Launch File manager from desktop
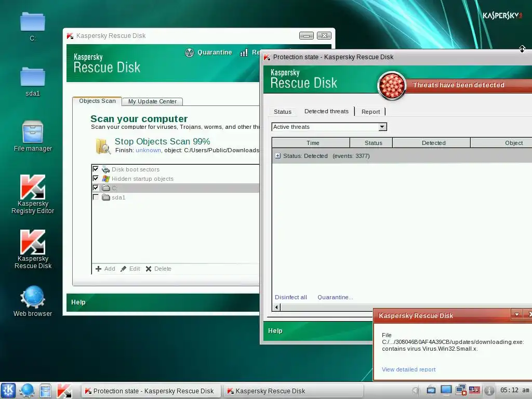 pos(33,131)
